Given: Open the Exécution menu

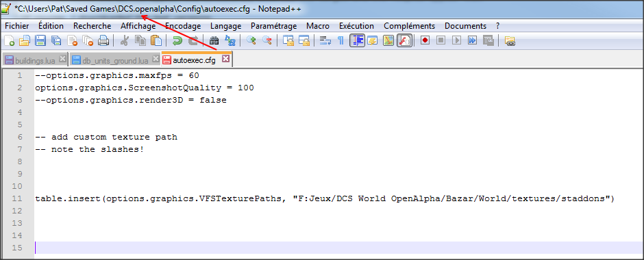Looking at the screenshot, I should pos(356,26).
